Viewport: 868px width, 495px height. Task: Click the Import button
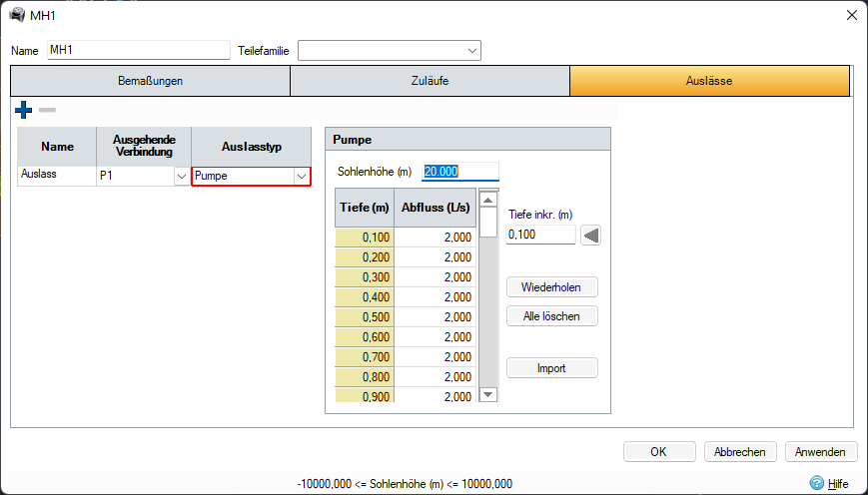[552, 368]
